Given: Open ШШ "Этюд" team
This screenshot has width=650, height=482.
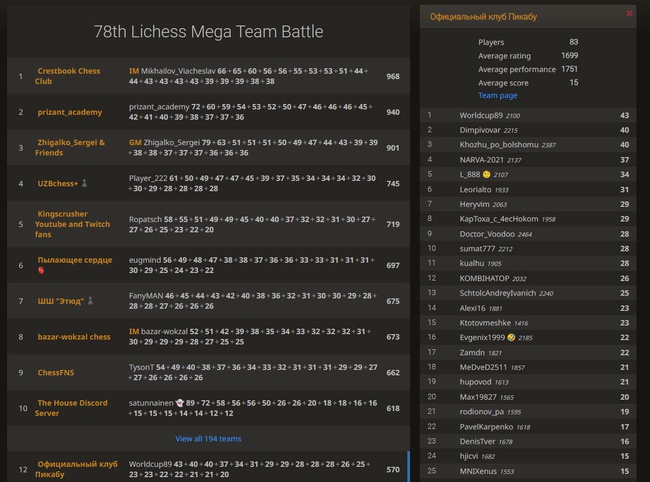Looking at the screenshot, I should coord(61,301).
